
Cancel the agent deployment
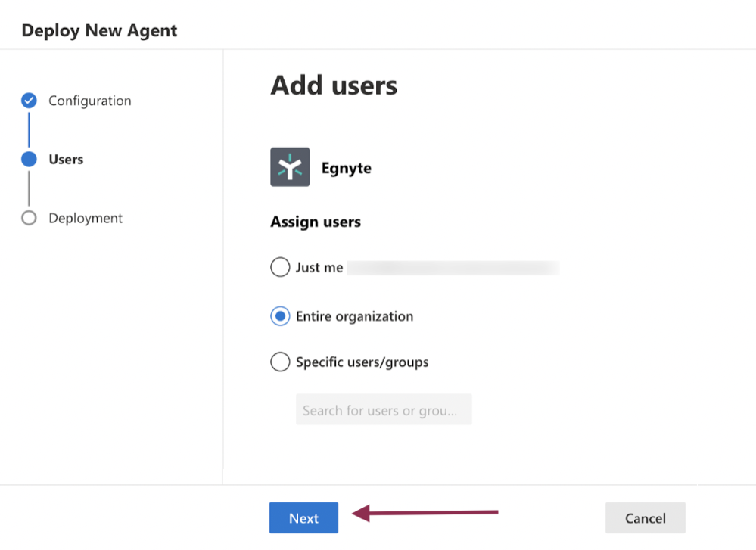point(645,517)
